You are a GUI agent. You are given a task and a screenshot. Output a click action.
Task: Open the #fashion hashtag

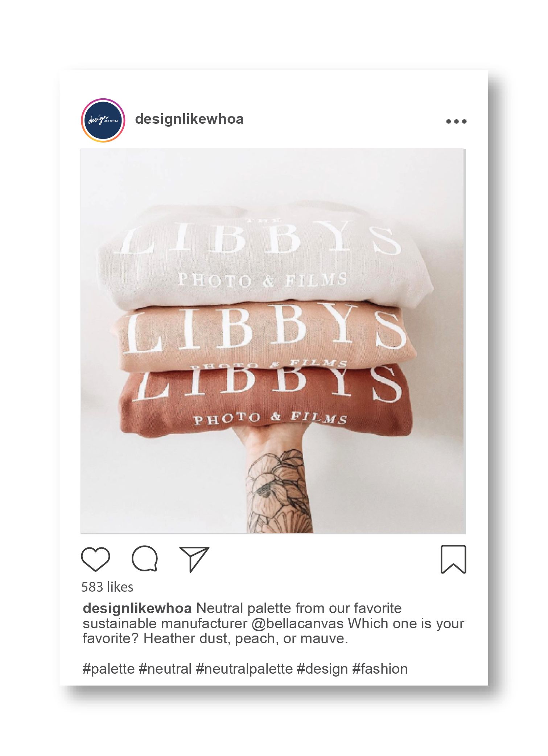pos(380,669)
